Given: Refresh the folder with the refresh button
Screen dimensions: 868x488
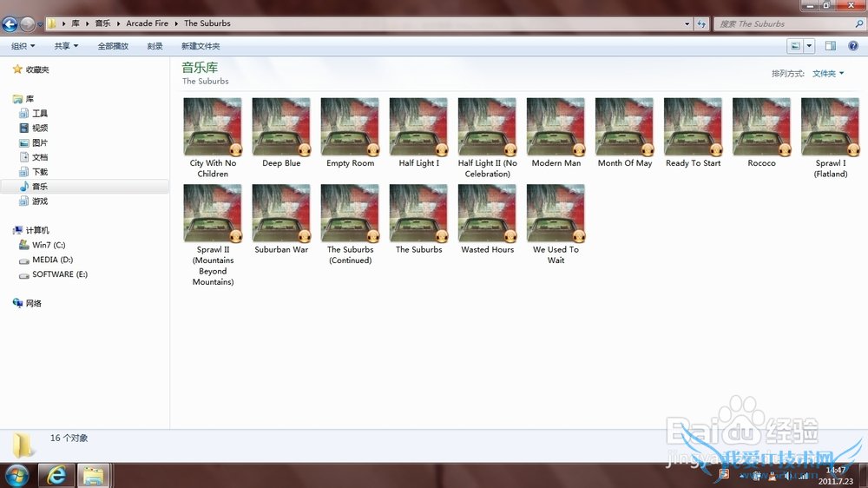Looking at the screenshot, I should tap(701, 23).
